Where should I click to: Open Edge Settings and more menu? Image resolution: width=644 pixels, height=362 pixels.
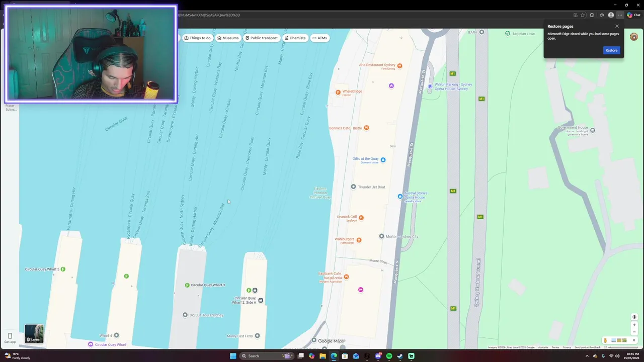[620, 15]
